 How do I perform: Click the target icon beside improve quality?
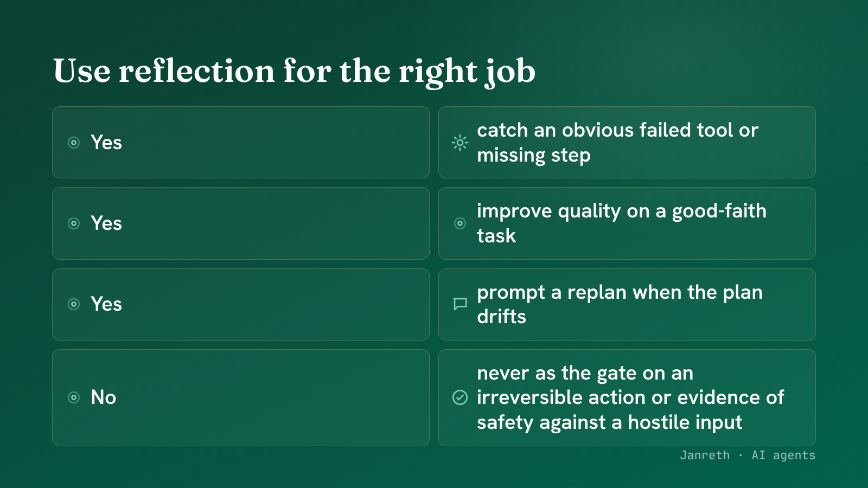(460, 223)
